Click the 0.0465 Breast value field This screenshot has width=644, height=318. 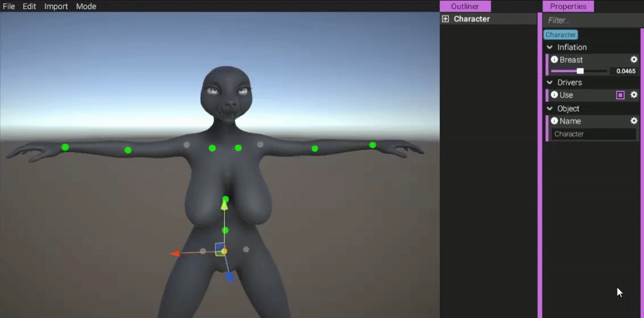(624, 71)
